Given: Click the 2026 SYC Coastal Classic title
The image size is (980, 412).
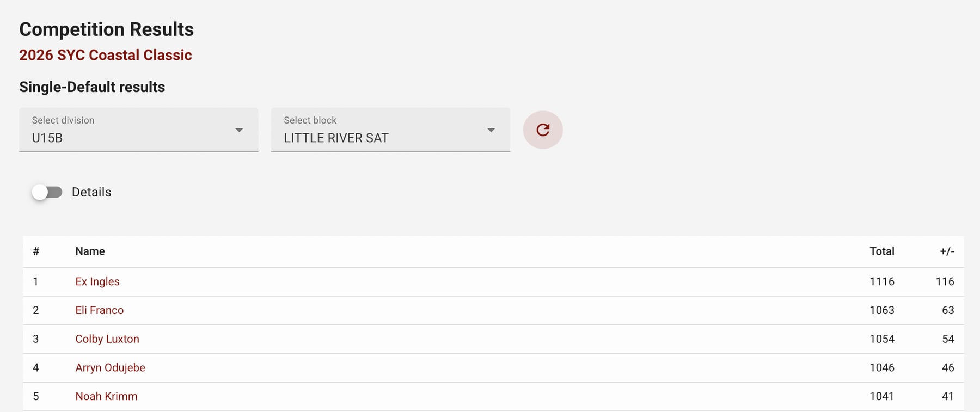Looking at the screenshot, I should pos(106,55).
